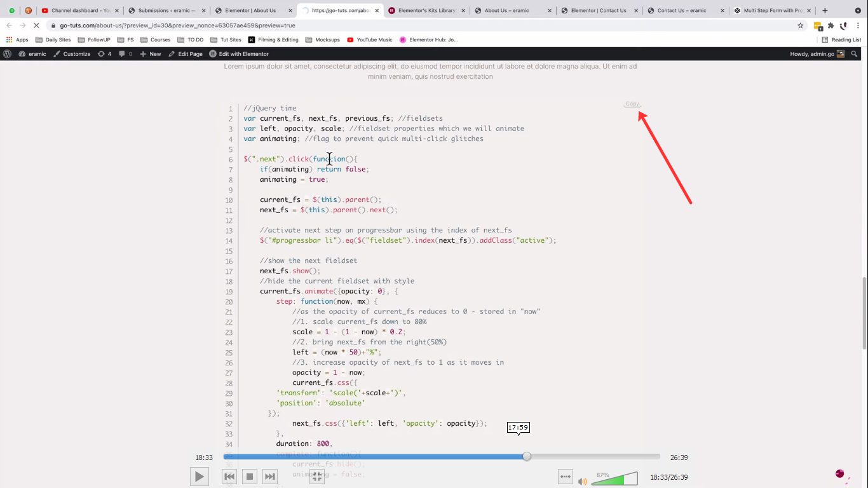Exit fullscreen with the shrink icon
The height and width of the screenshot is (488, 868).
316,477
